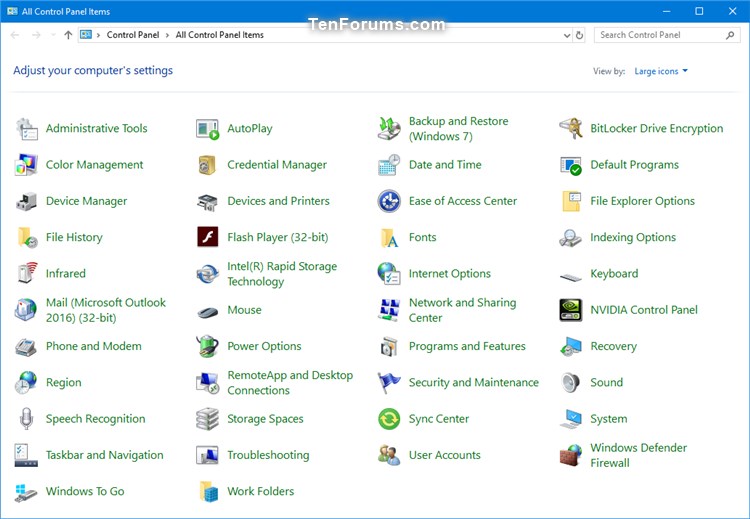Click the Mail Microsoft Outlook icon
The image size is (750, 519).
pyautogui.click(x=26, y=310)
